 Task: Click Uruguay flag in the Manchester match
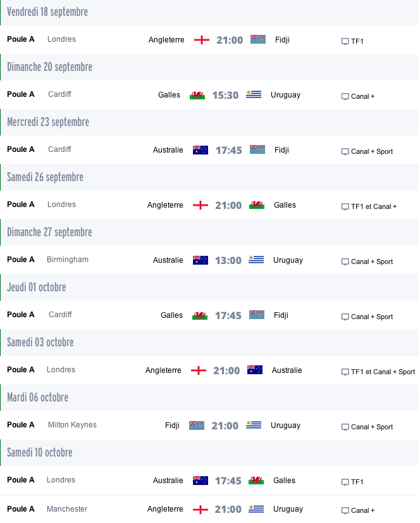coord(256,509)
